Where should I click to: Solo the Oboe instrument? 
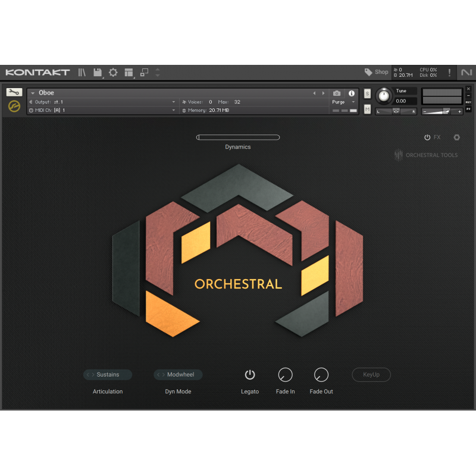click(367, 93)
